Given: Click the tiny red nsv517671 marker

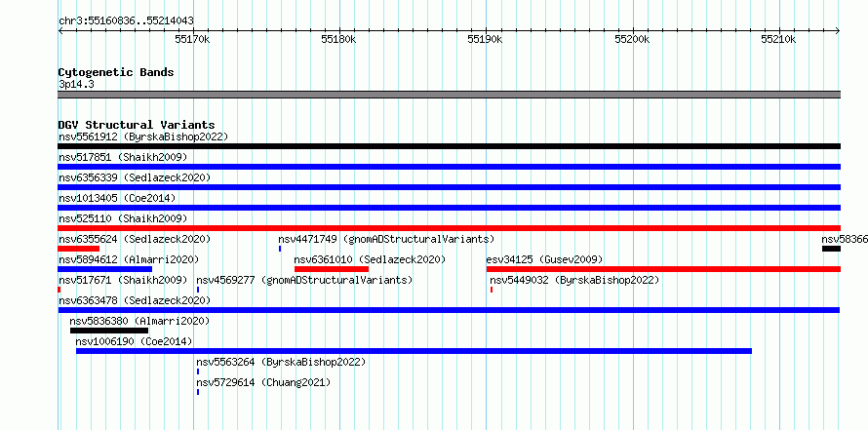Looking at the screenshot, I should (x=59, y=290).
